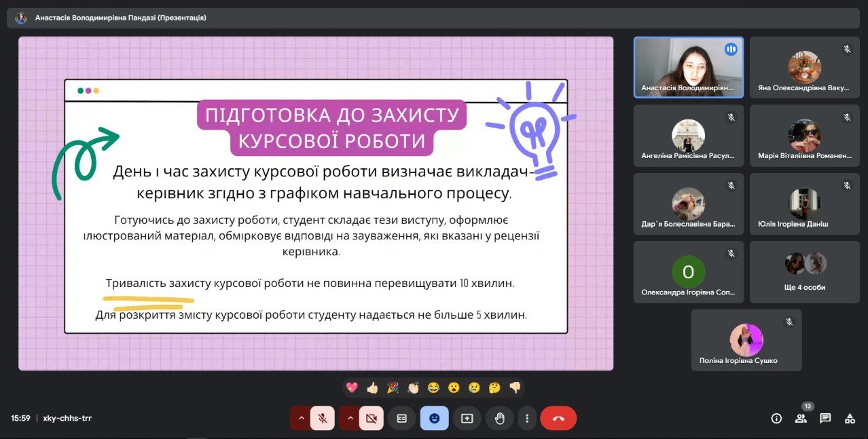Click the present screen share icon

point(467,419)
